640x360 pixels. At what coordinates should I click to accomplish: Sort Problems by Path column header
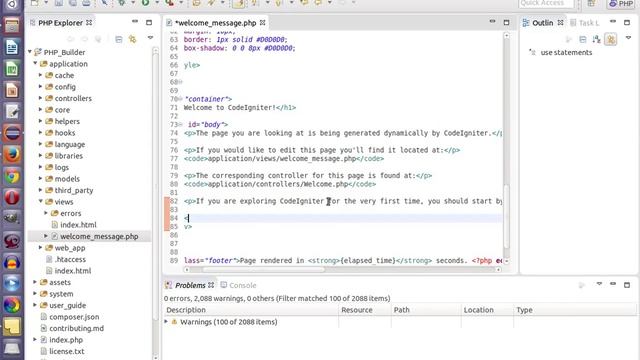[426, 310]
